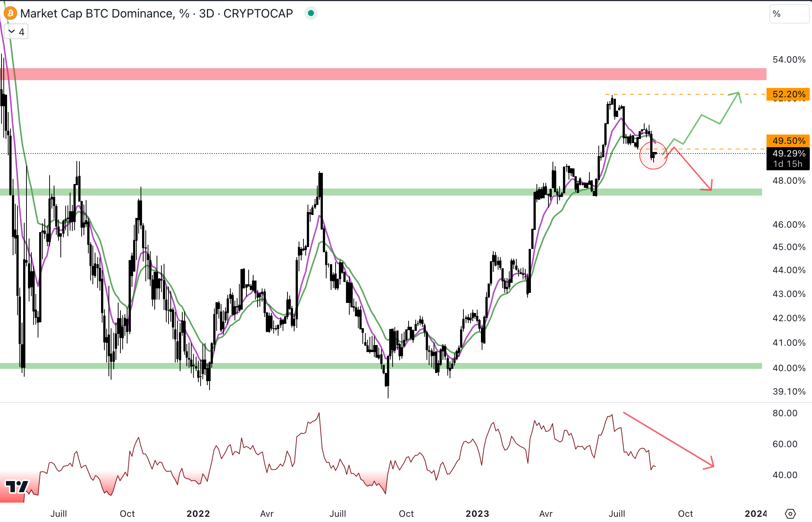The height and width of the screenshot is (522, 812).
Task: Click the 80.00 RSI scale label
Action: (785, 413)
